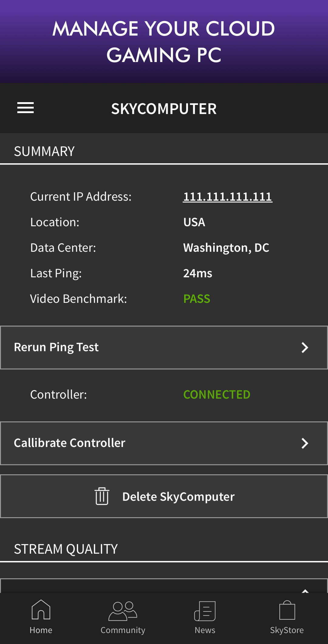
Task: Click the green CONNECTED controller status
Action: coord(217,395)
